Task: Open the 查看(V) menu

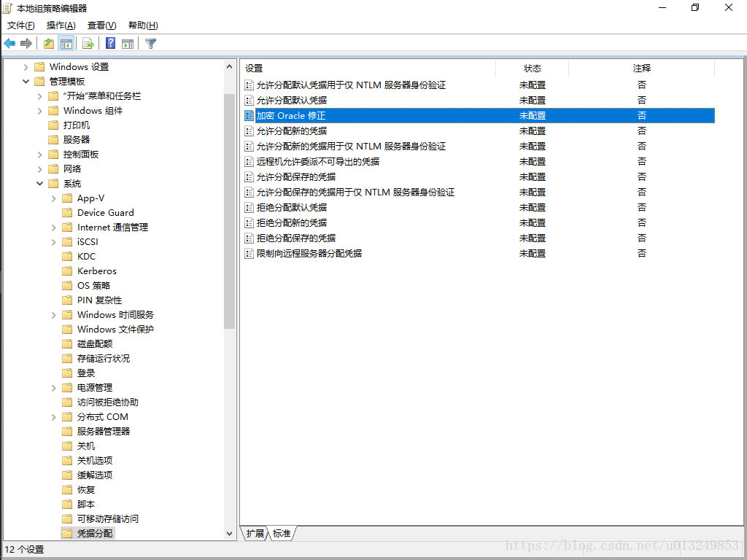Action: pos(102,26)
